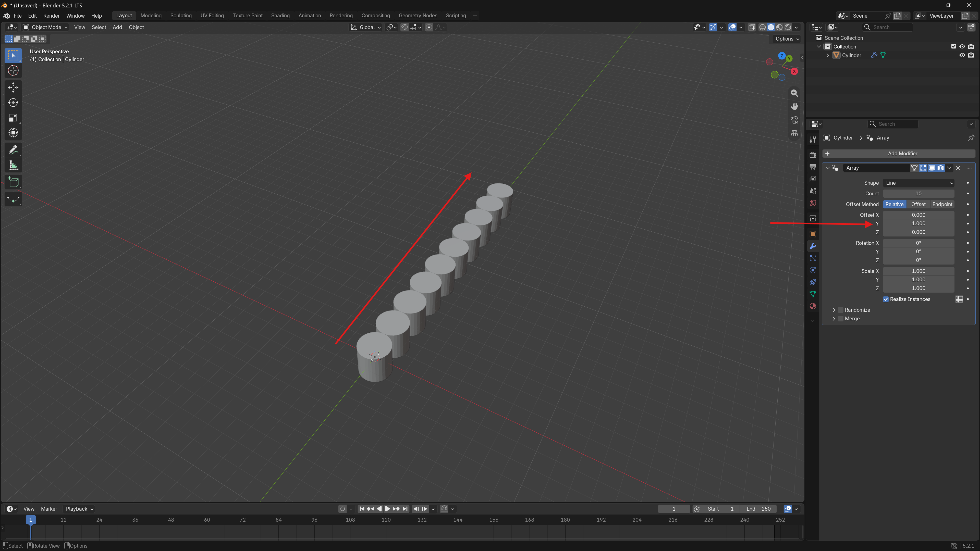The image size is (980, 551).
Task: Select the Add Cube tool
Action: click(x=13, y=183)
